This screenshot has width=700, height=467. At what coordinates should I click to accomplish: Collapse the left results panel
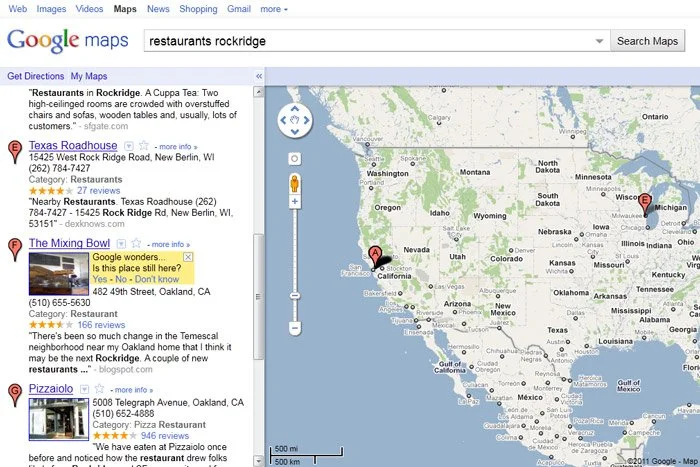[x=259, y=76]
